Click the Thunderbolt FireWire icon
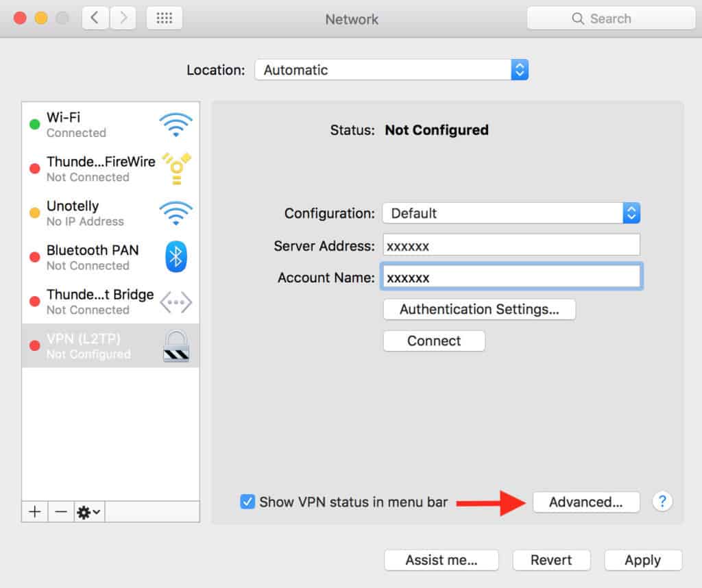The height and width of the screenshot is (588, 702). 176,168
